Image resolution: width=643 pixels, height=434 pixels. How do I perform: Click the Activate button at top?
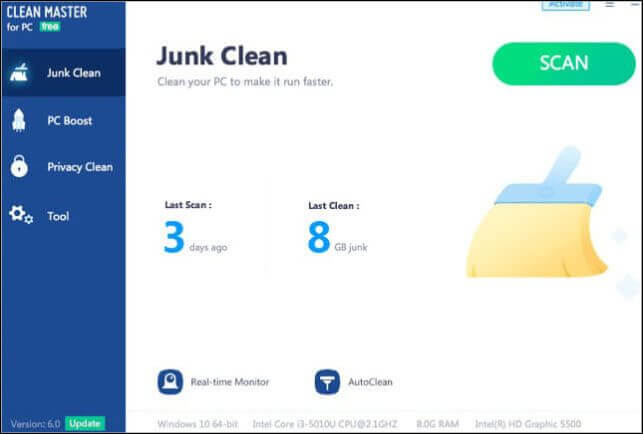[x=566, y=5]
